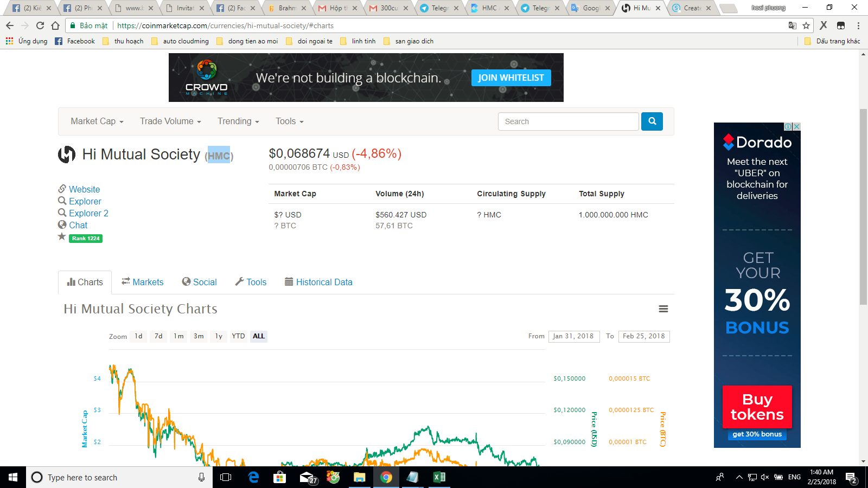The width and height of the screenshot is (868, 488).
Task: Open the chart hamburger context menu
Action: (663, 309)
